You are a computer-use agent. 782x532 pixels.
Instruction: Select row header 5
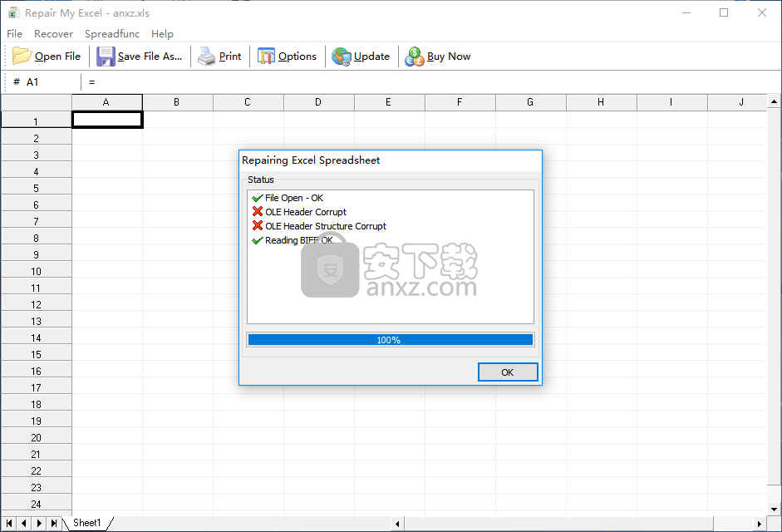coord(37,188)
